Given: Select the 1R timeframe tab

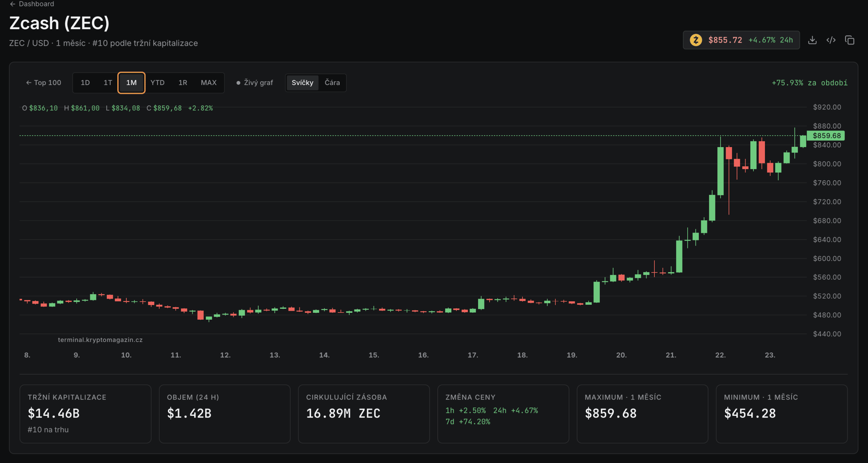Looking at the screenshot, I should (x=183, y=83).
